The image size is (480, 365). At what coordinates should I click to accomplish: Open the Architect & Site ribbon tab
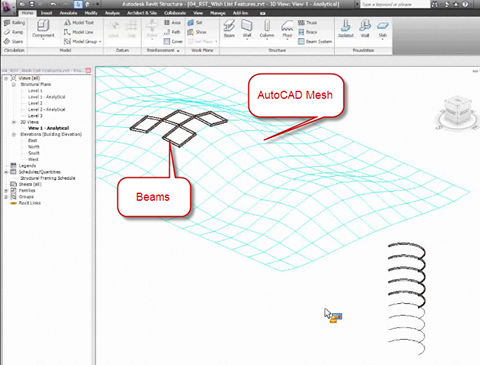(142, 13)
